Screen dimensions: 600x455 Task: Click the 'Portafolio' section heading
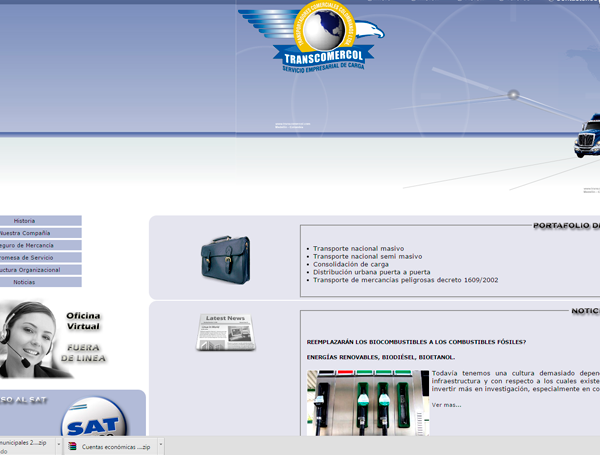[x=567, y=225]
